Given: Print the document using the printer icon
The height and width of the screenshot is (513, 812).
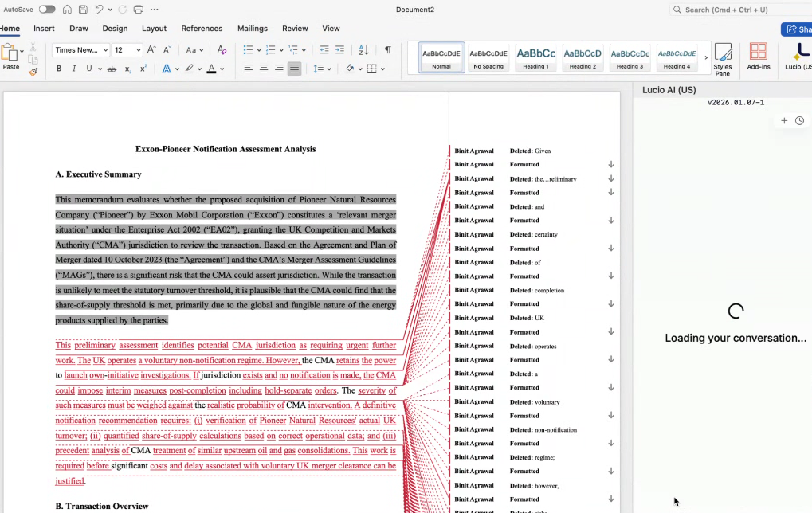Looking at the screenshot, I should 139,10.
